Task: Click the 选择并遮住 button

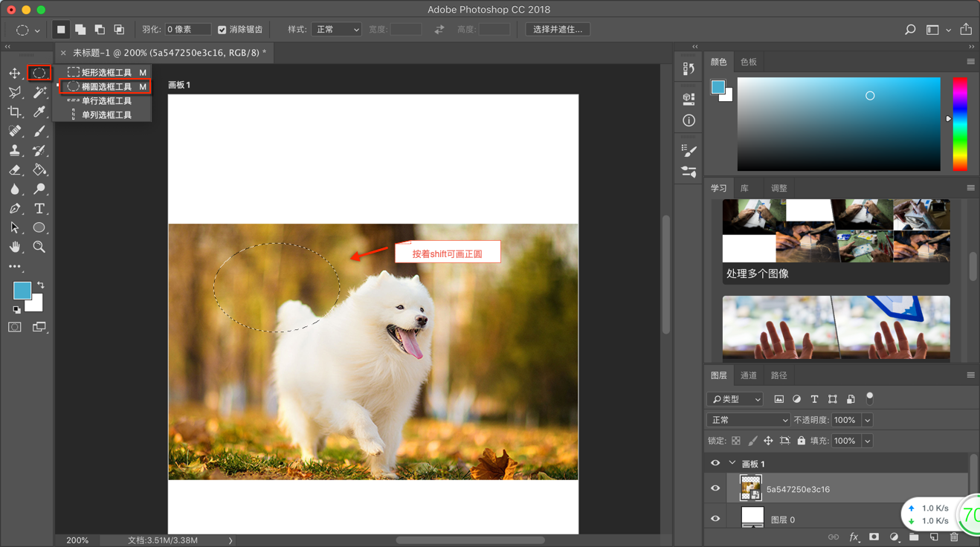Action: pyautogui.click(x=558, y=30)
